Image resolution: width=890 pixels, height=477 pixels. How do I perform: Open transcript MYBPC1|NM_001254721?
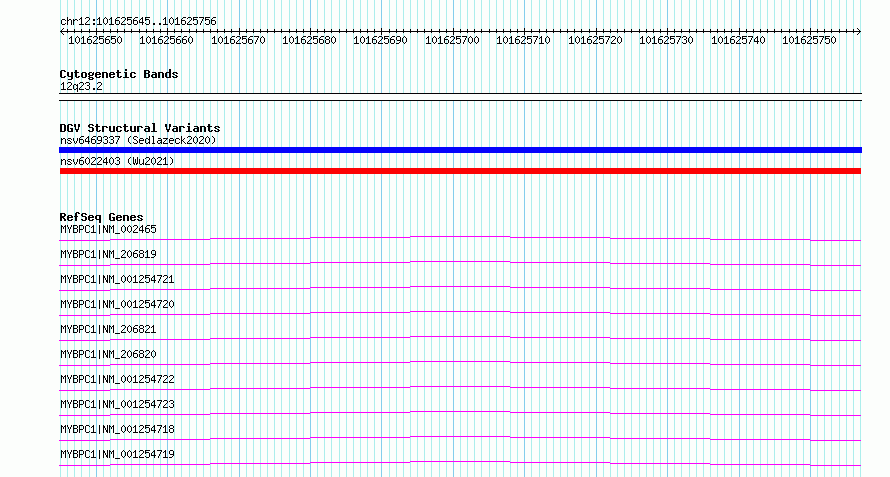pyautogui.click(x=117, y=279)
